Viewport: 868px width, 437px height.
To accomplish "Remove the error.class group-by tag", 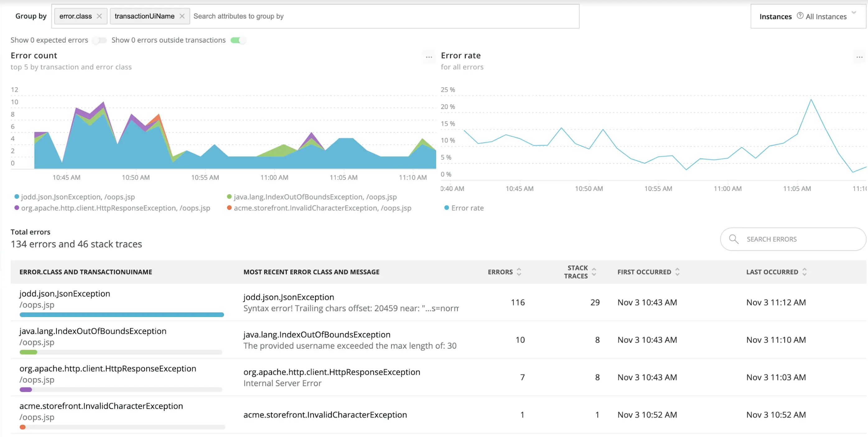I will coord(99,16).
